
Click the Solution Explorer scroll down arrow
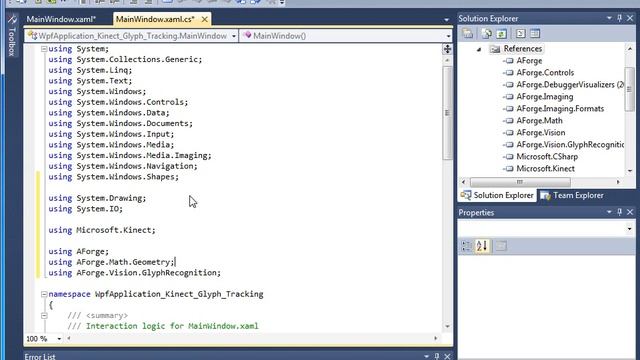630,171
